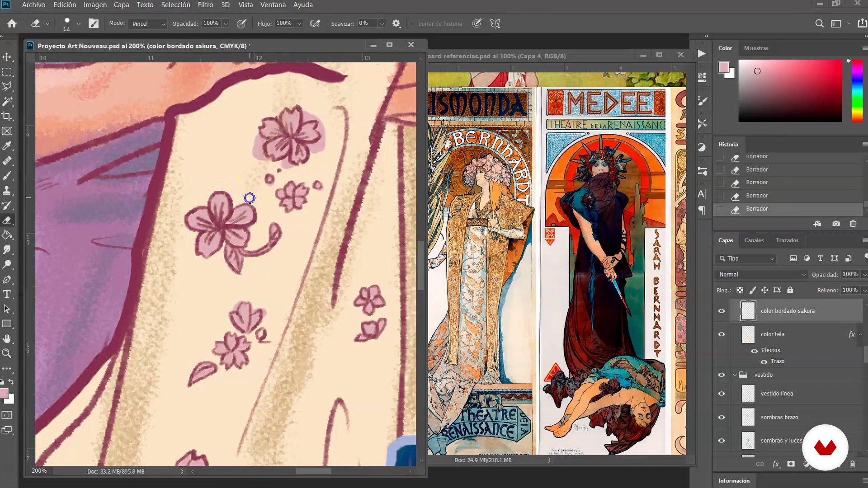Click the color bordado sakura layer thumbnail
Screen dimensions: 868x488
(x=748, y=311)
